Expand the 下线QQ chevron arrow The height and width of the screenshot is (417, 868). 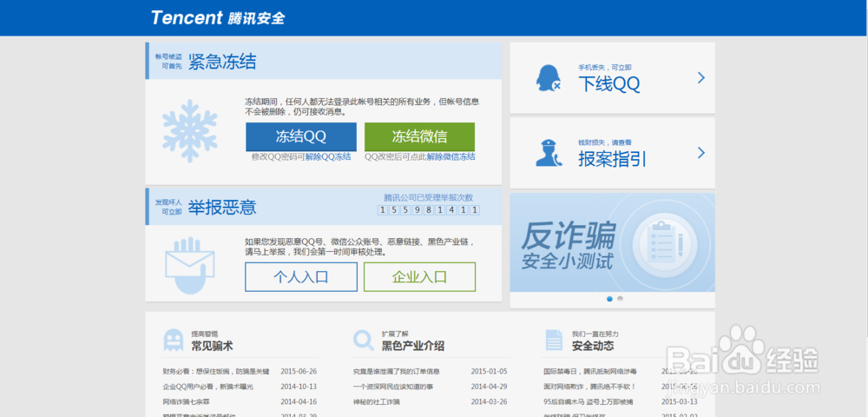[701, 78]
